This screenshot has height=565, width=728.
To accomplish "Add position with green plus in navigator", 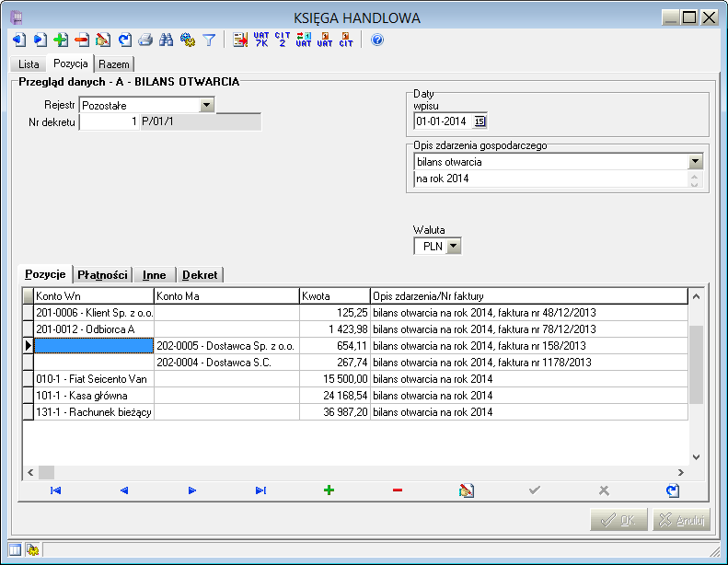I will [x=329, y=490].
